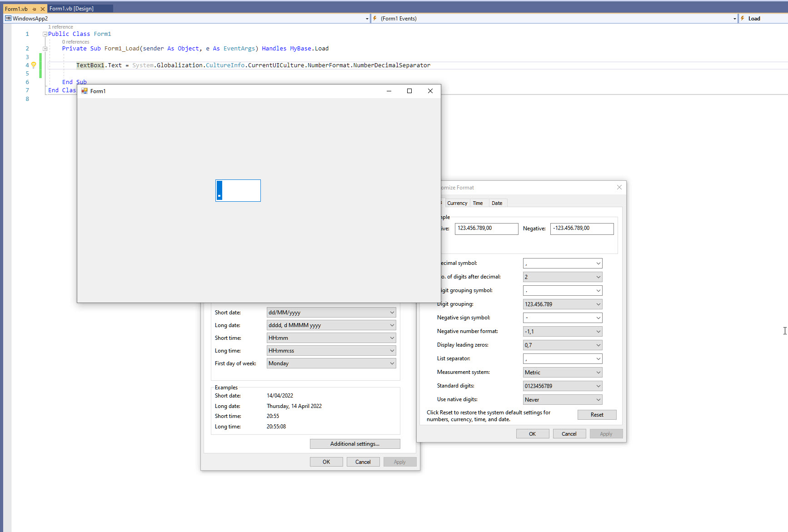Click the Additional settings... button
Screen dimensions: 788x532
click(x=355, y=444)
